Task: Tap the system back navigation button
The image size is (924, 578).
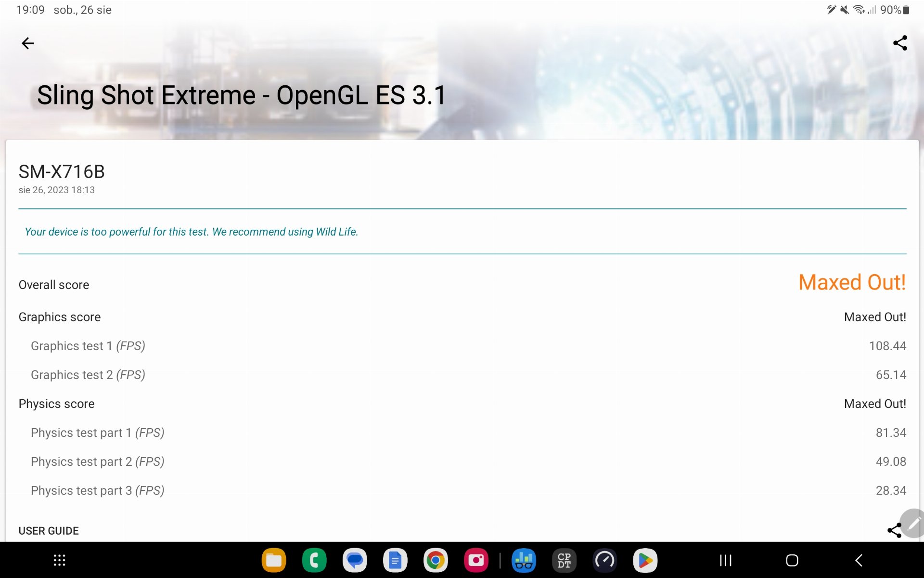Action: 859,560
